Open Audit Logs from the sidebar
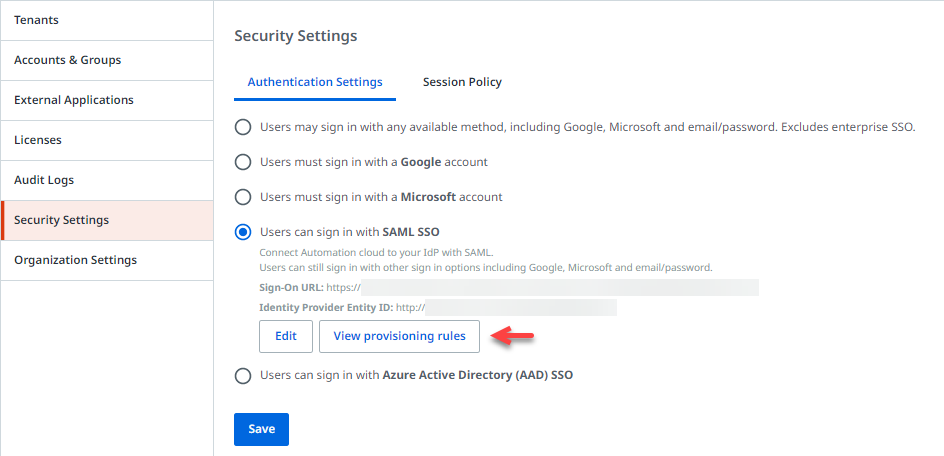Screen dimensions: 944x456 tap(44, 180)
